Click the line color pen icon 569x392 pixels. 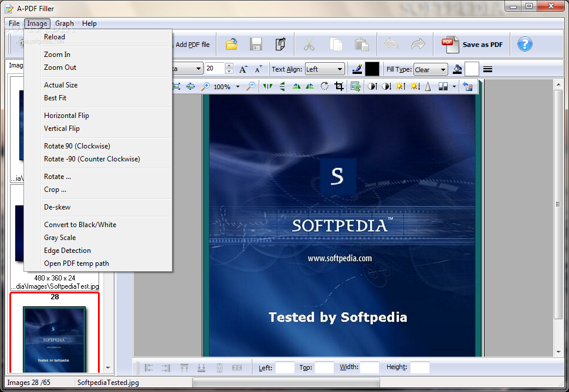pyautogui.click(x=357, y=69)
